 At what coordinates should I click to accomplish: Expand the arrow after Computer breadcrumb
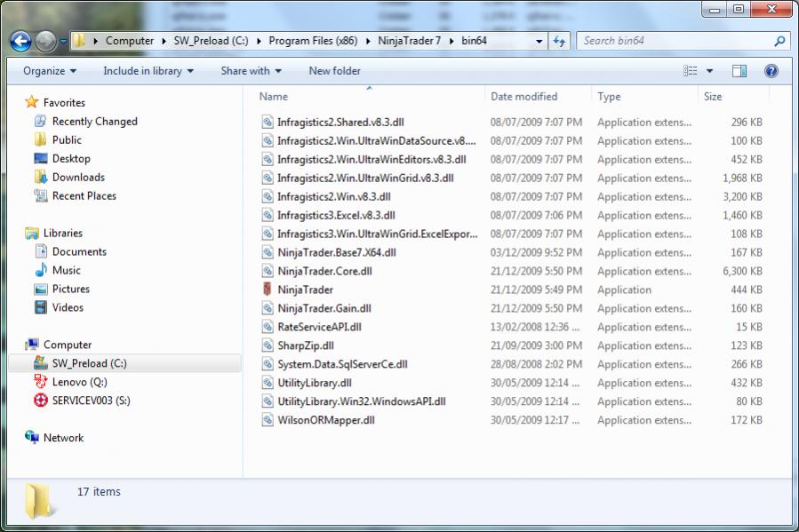click(x=164, y=41)
